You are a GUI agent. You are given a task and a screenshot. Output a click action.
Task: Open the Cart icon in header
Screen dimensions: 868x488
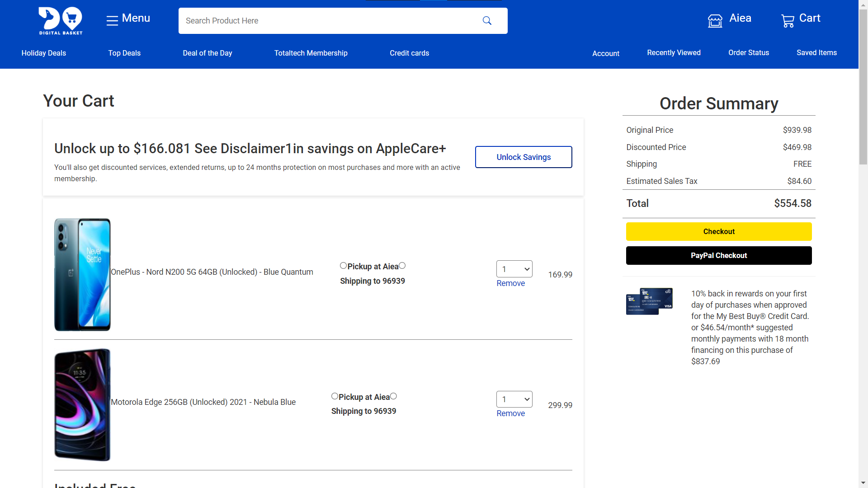pos(788,21)
